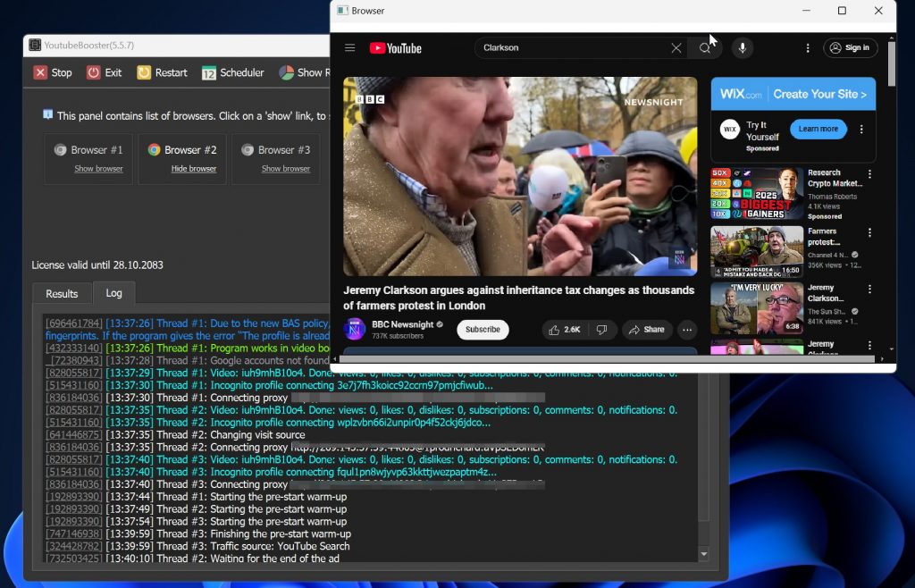The height and width of the screenshot is (588, 915).
Task: Switch to the Results tab
Action: (62, 293)
